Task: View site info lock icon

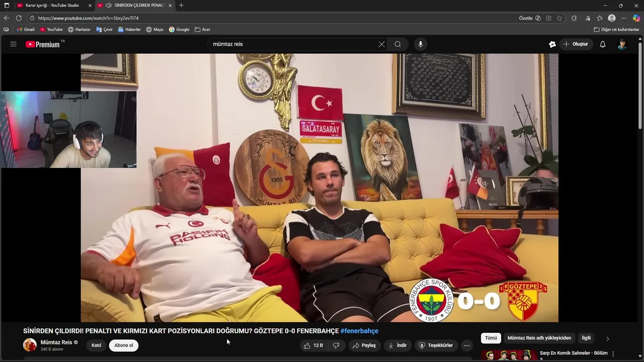Action: (32, 18)
